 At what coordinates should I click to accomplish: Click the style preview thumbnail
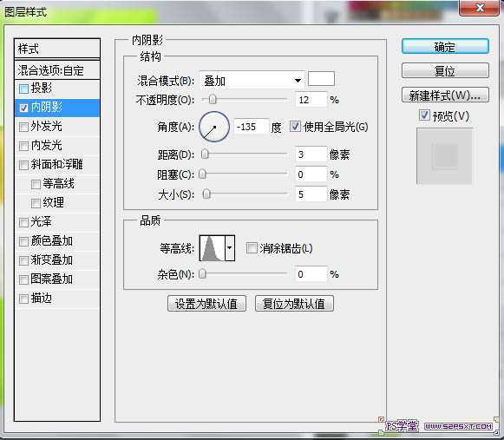[444, 156]
